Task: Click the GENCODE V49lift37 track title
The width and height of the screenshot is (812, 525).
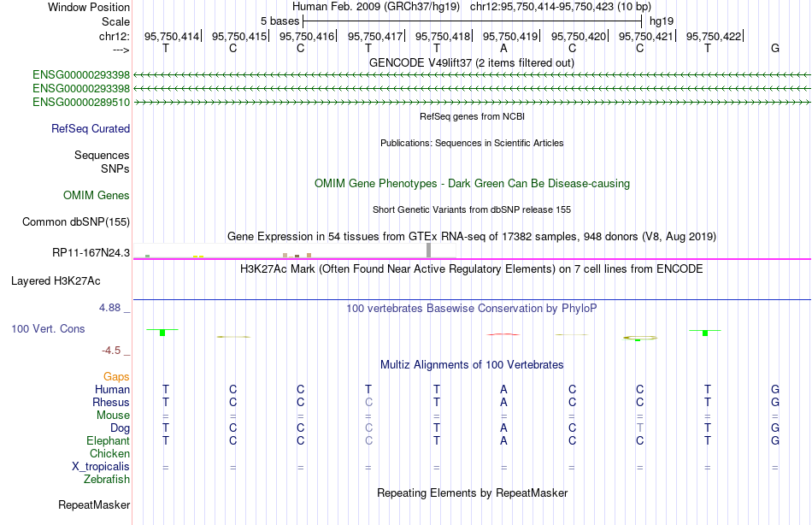Action: [x=472, y=62]
